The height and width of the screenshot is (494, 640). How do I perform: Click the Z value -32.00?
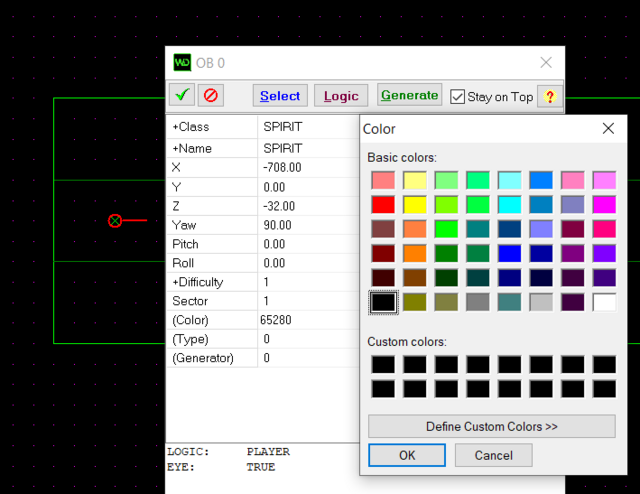pos(279,206)
